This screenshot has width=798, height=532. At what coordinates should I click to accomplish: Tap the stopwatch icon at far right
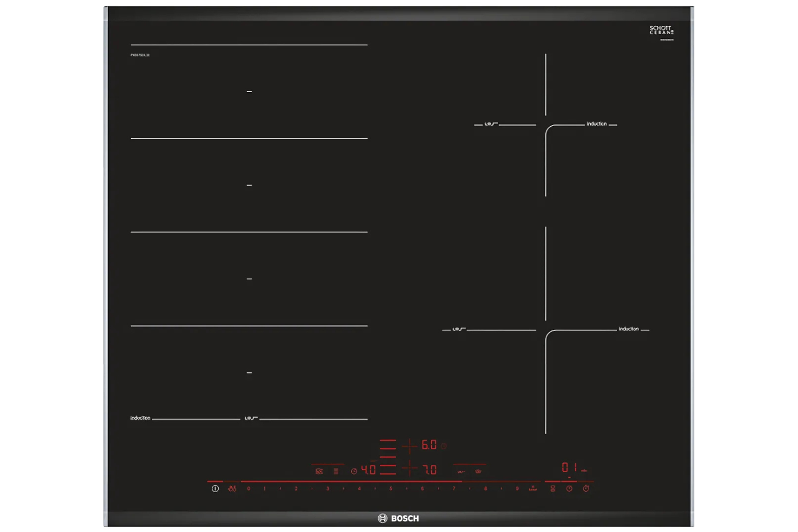coord(586,488)
